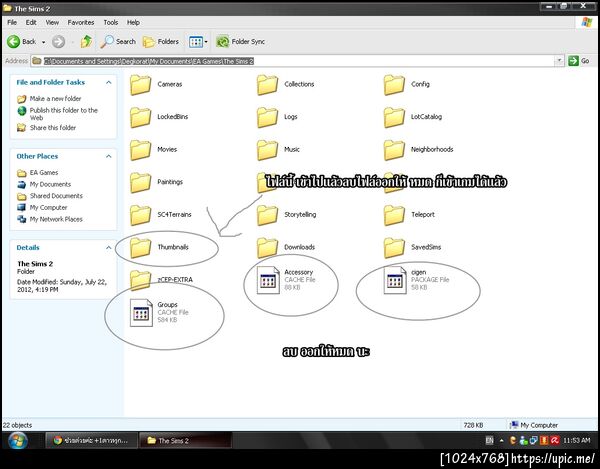The image size is (600, 469).
Task: Click Make a new folder link
Action: pos(55,98)
